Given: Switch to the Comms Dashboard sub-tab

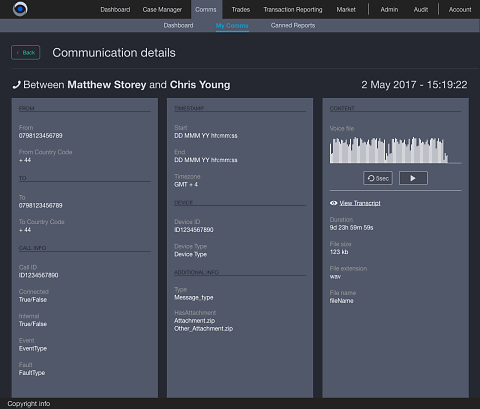Looking at the screenshot, I should pos(178,25).
